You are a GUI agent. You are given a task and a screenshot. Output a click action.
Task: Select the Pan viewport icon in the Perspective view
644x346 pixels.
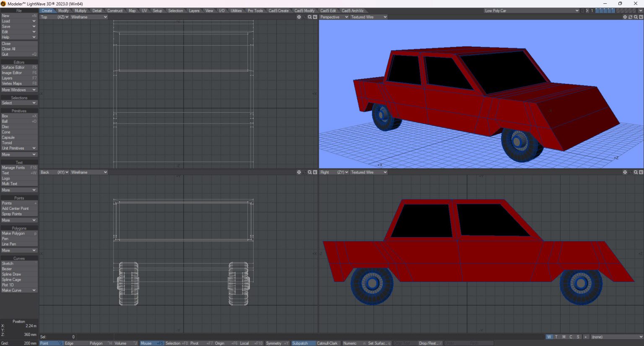coord(625,17)
